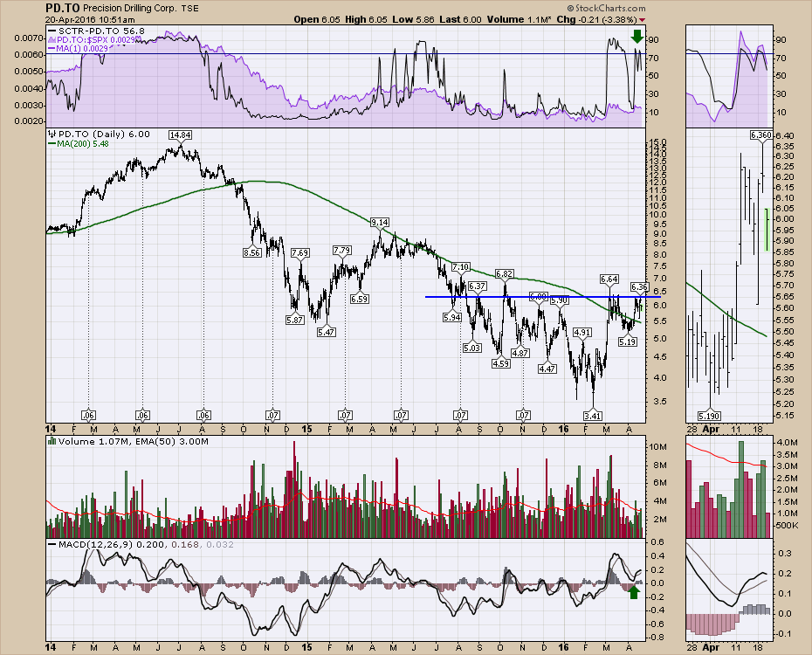Click the blue horizontal resistance line on price chart
Image resolution: width=812 pixels, height=655 pixels.
[x=541, y=297]
